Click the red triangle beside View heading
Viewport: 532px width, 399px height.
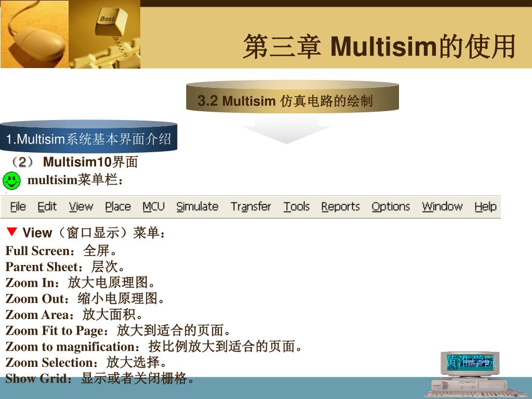pyautogui.click(x=11, y=232)
